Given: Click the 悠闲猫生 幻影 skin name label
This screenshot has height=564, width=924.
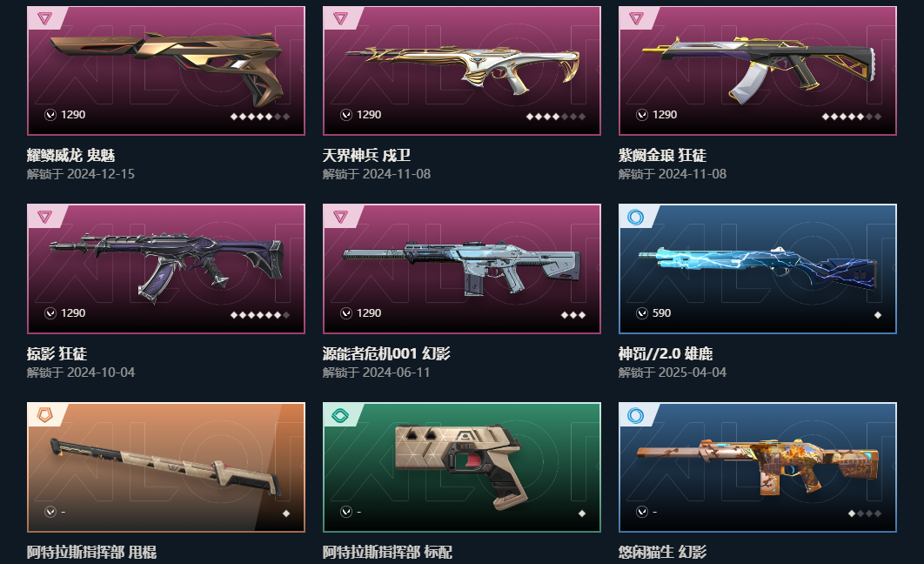Looking at the screenshot, I should tap(662, 552).
